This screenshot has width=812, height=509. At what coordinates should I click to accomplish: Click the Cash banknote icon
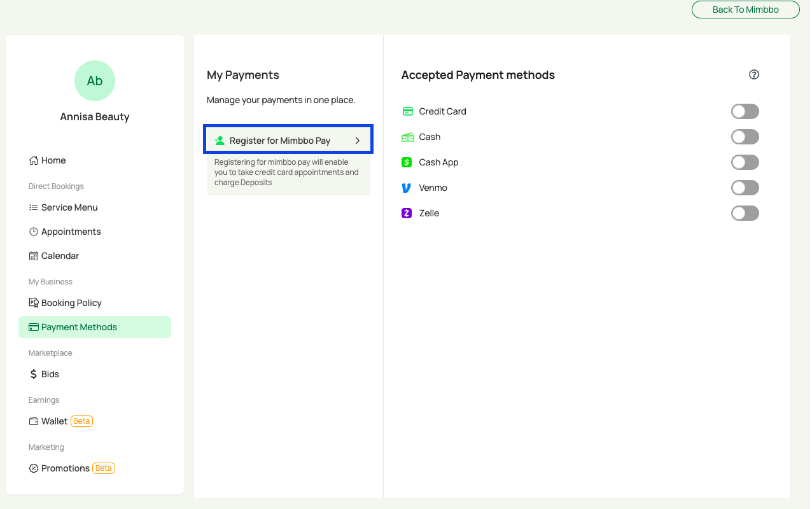408,137
